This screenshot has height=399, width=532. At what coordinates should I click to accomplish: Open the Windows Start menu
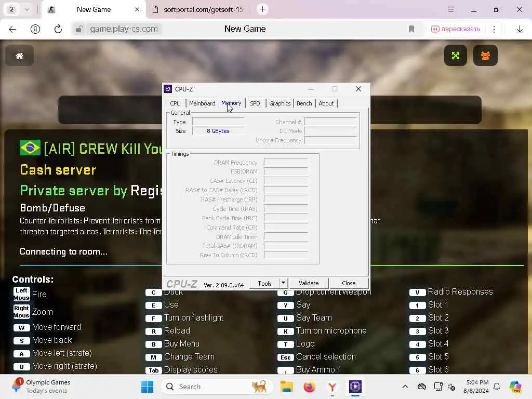(x=147, y=387)
